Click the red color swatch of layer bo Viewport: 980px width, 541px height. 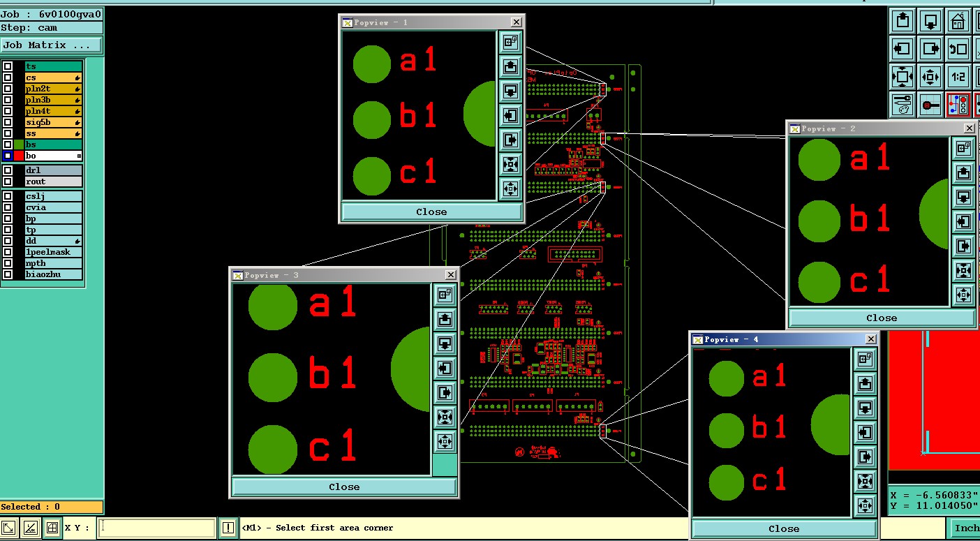pyautogui.click(x=19, y=156)
